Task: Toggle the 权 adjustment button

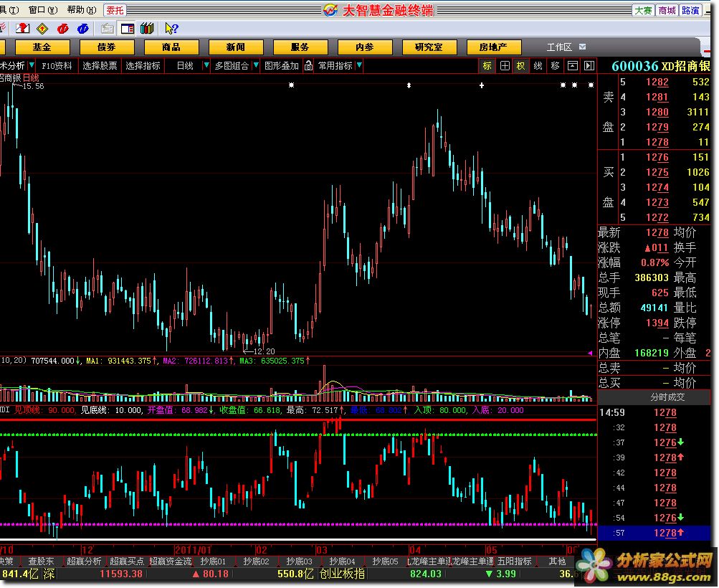Action: pyautogui.click(x=521, y=65)
